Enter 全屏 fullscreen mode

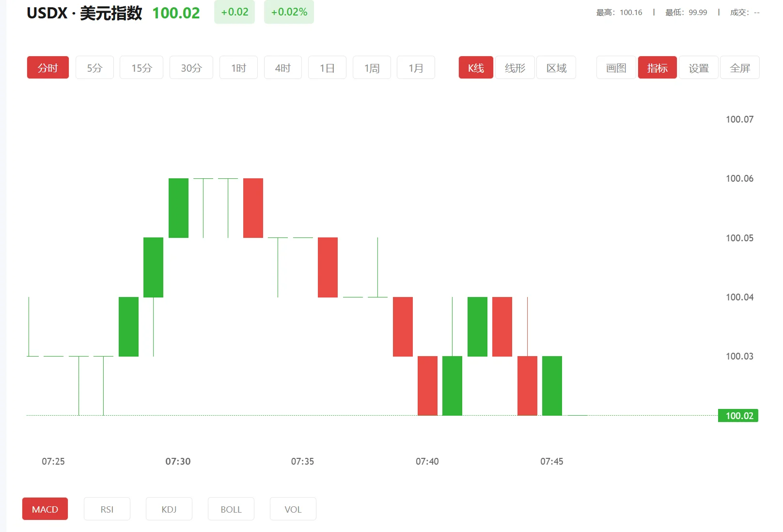pos(739,67)
